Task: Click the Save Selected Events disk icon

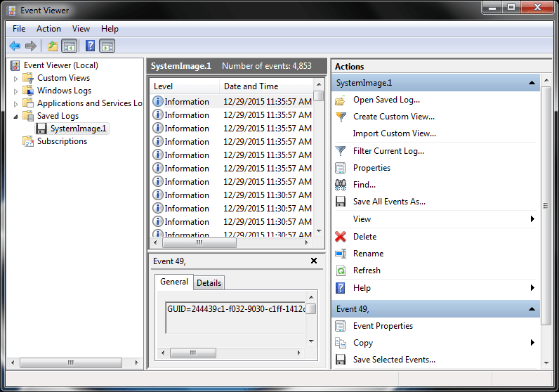Action: (341, 360)
